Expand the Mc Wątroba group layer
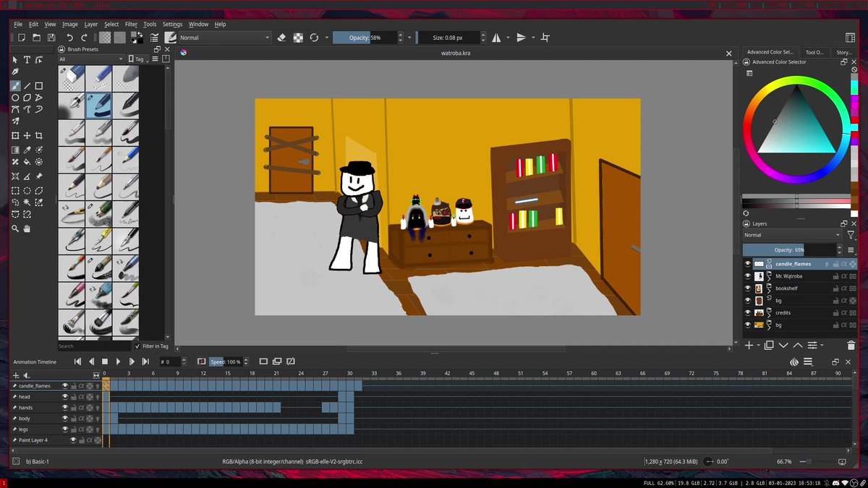 click(x=769, y=279)
